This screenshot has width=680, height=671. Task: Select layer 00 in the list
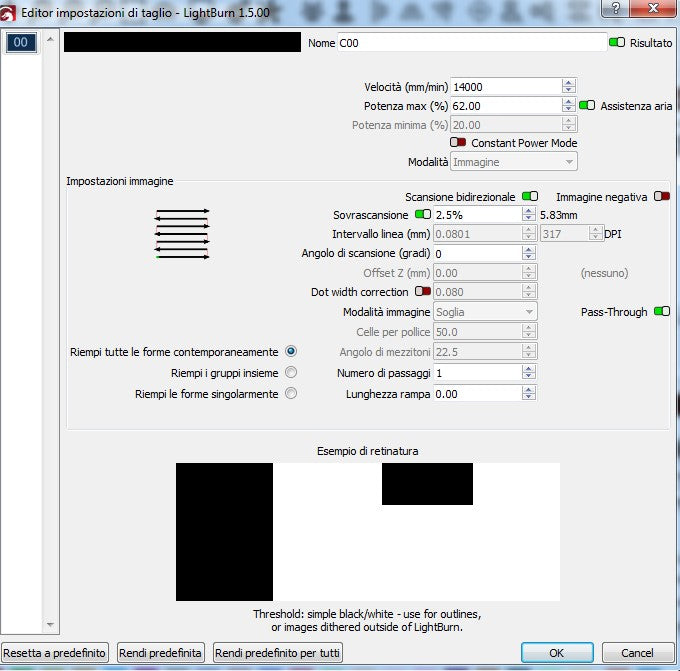pyautogui.click(x=22, y=43)
